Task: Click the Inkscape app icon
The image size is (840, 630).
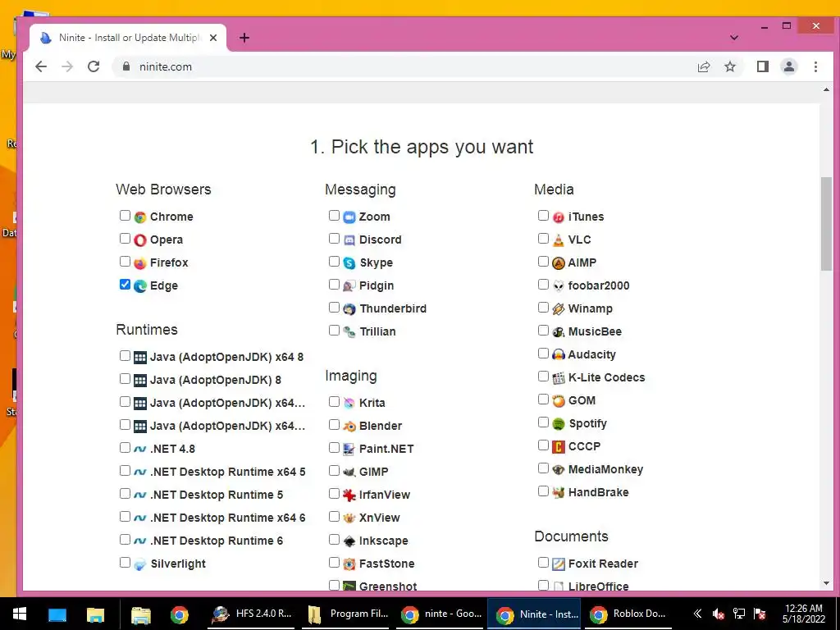Action: [349, 541]
